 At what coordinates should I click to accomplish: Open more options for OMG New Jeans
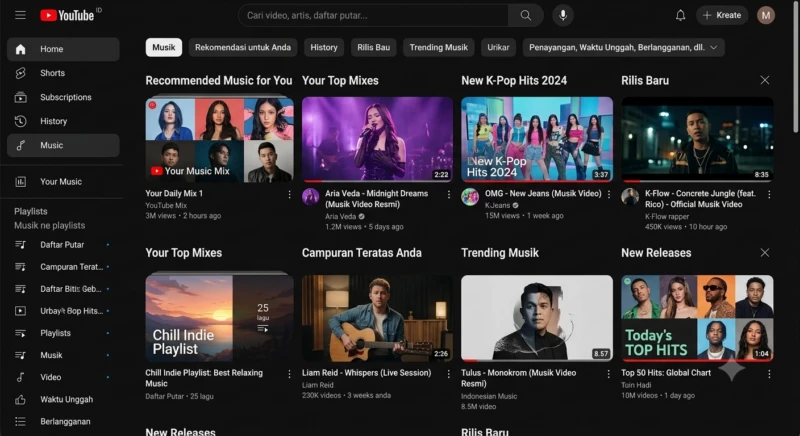click(609, 194)
